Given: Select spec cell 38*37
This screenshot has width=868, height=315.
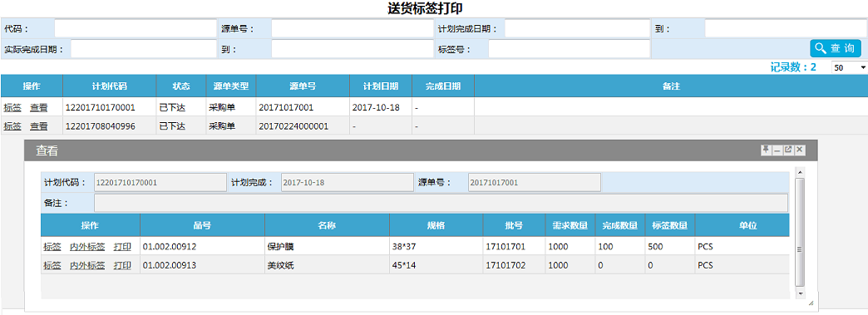Looking at the screenshot, I should [436, 246].
